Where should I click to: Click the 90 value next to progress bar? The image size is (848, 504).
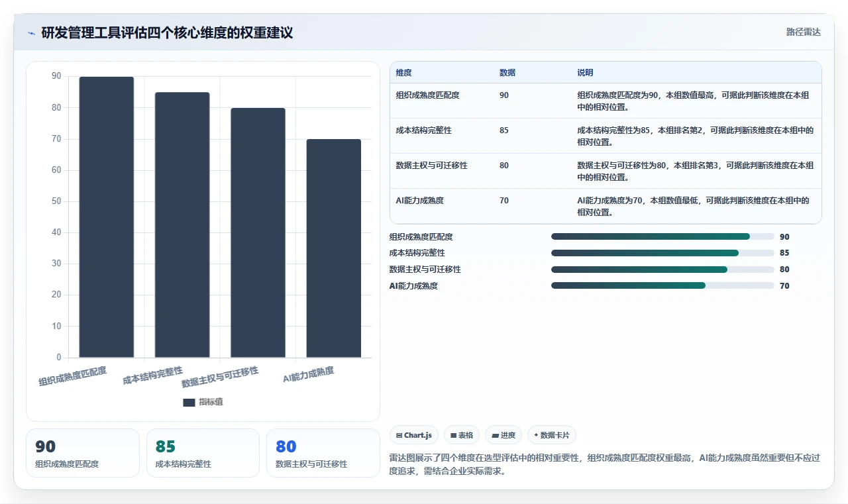tap(784, 236)
